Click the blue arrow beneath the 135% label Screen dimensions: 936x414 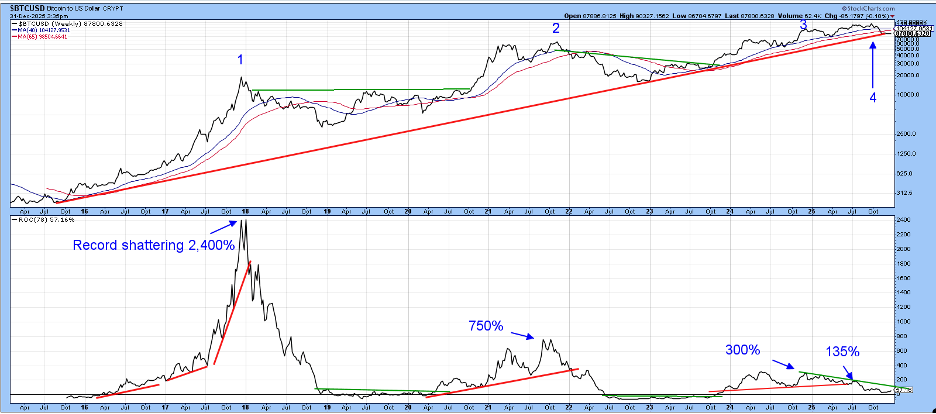click(846, 372)
